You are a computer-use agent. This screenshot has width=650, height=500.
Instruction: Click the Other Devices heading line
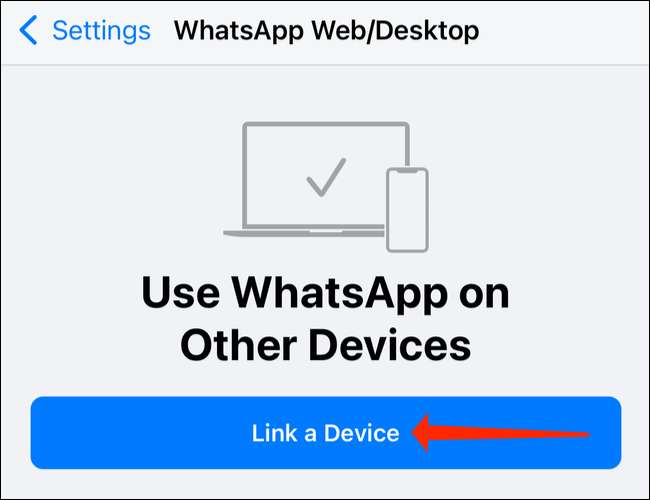(x=326, y=345)
